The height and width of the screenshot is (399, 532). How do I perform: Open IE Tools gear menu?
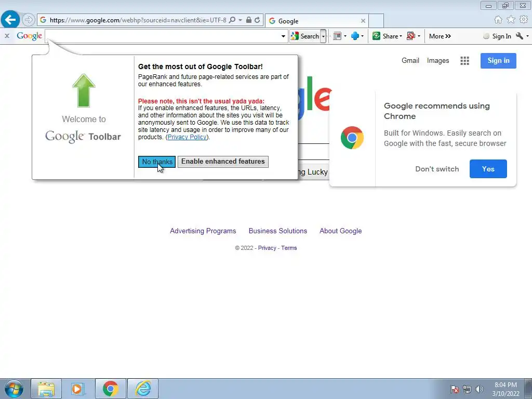[524, 20]
